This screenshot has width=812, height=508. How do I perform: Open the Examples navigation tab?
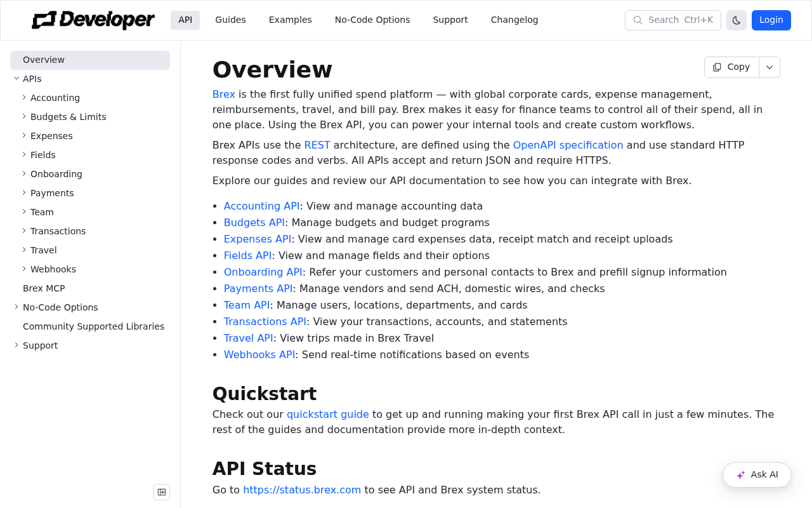pyautogui.click(x=291, y=20)
